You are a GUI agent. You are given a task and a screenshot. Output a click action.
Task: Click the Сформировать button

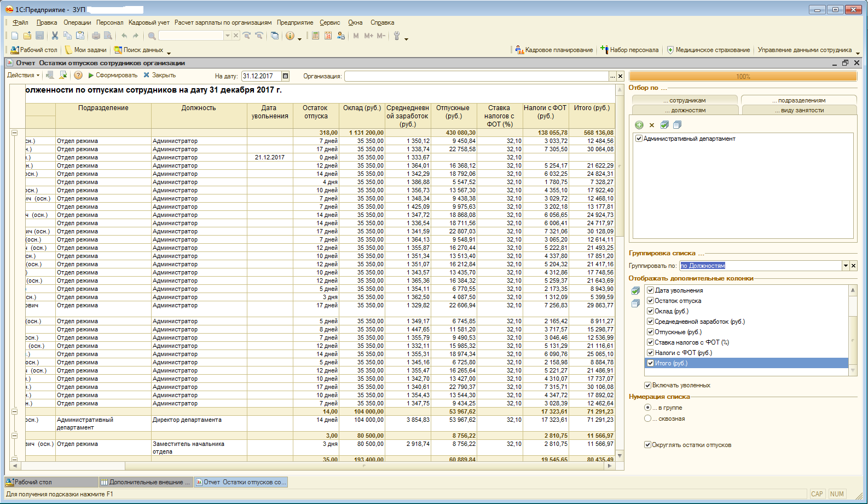pyautogui.click(x=113, y=75)
